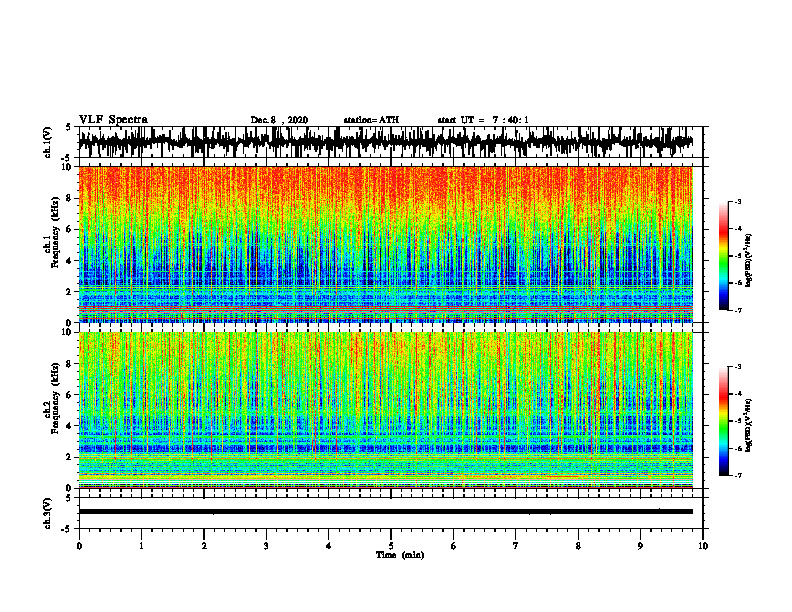Click the ch.2 spectrogram plot area
The width and height of the screenshot is (792, 612).
[385, 410]
